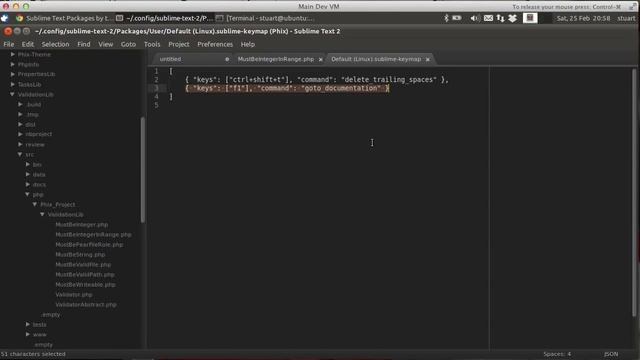640x360 pixels.
Task: Change indentation via Spaces: 4 status item
Action: [557, 354]
